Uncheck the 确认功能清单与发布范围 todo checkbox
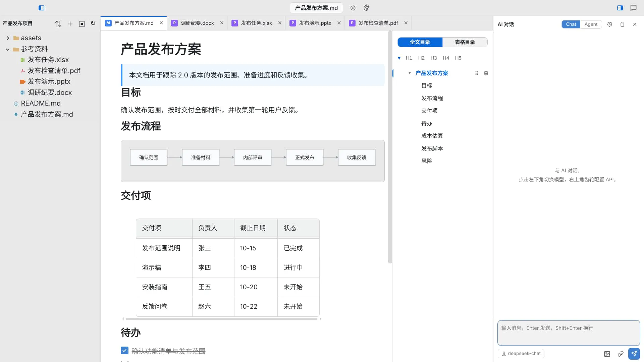 tap(124, 351)
